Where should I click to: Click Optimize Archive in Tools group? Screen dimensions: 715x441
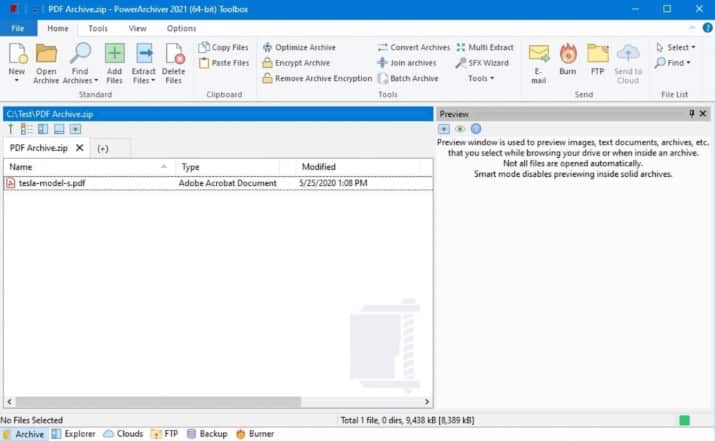tap(298, 47)
